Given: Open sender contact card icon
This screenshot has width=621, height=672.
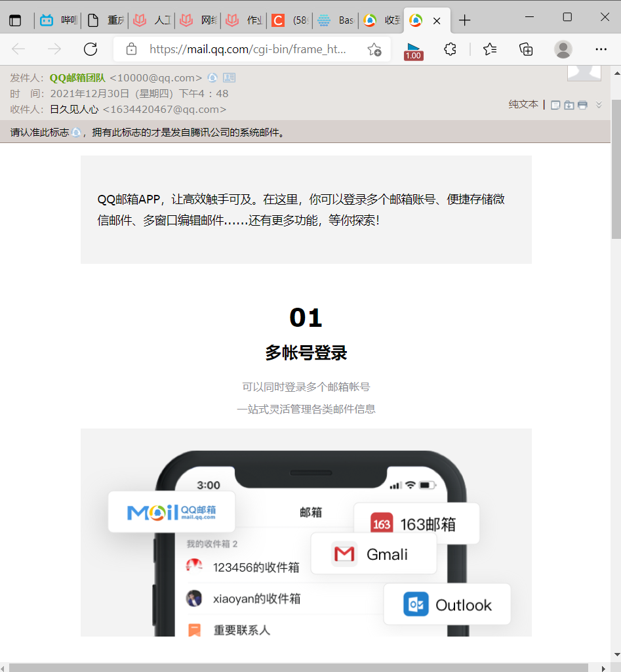Looking at the screenshot, I should [x=229, y=77].
